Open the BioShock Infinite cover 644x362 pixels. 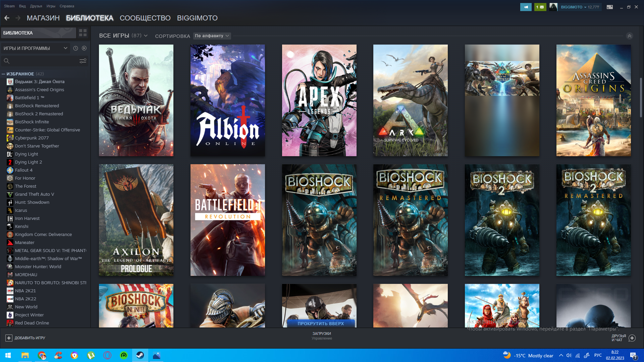pos(136,306)
